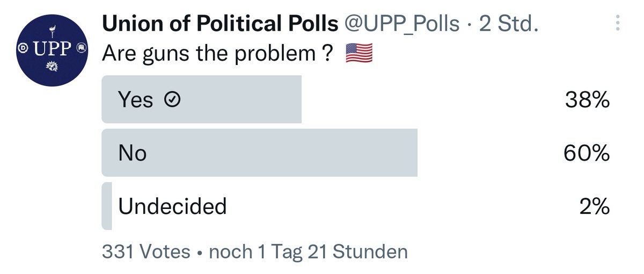Open the 2 Std. timestamp link
This screenshot has height=274, width=644.
point(508,24)
